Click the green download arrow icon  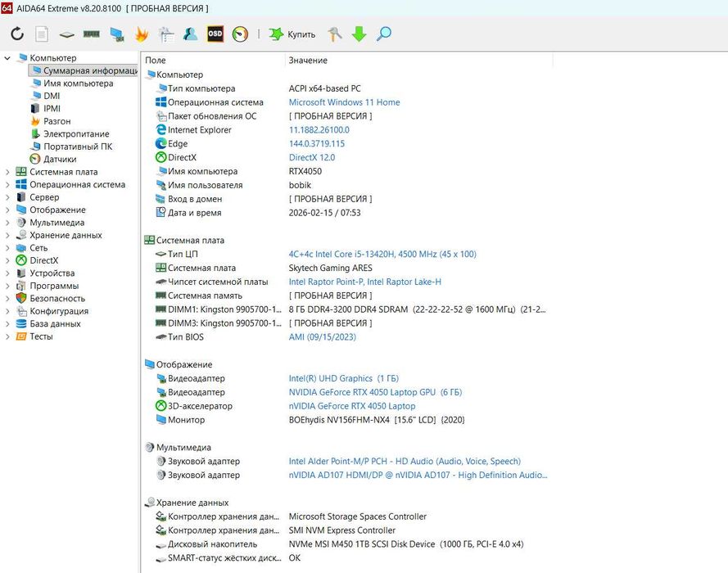coord(359,34)
